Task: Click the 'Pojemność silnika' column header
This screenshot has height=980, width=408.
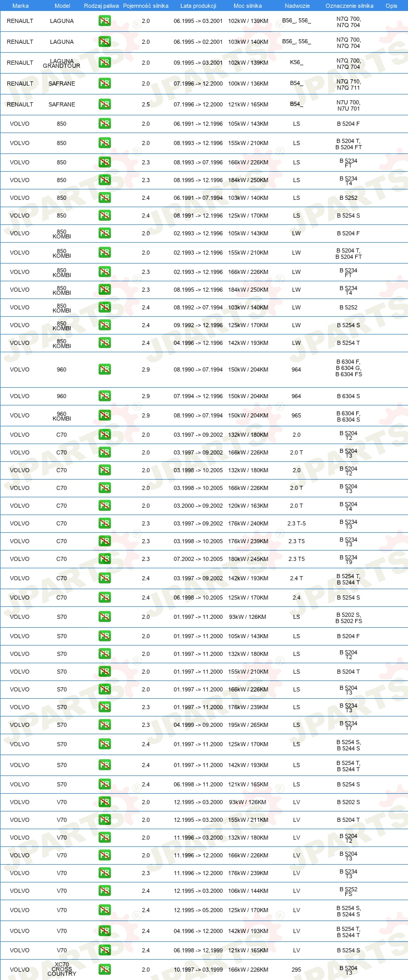Action: pos(146,6)
